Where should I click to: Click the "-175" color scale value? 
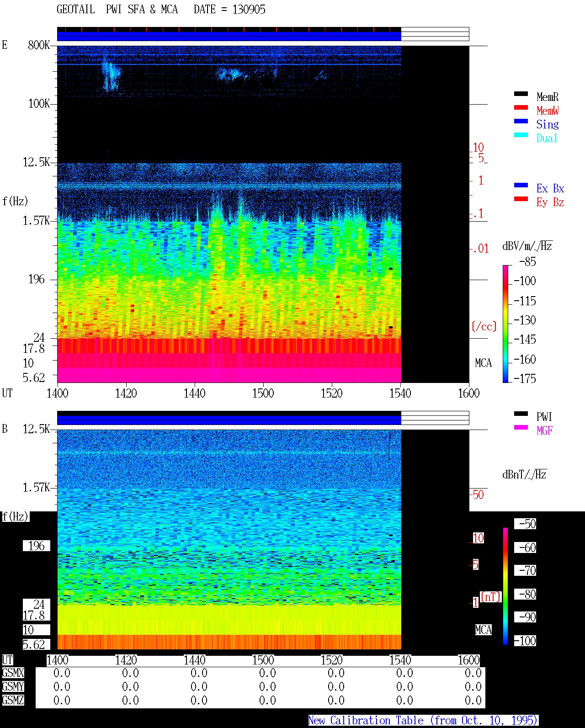coord(525,378)
